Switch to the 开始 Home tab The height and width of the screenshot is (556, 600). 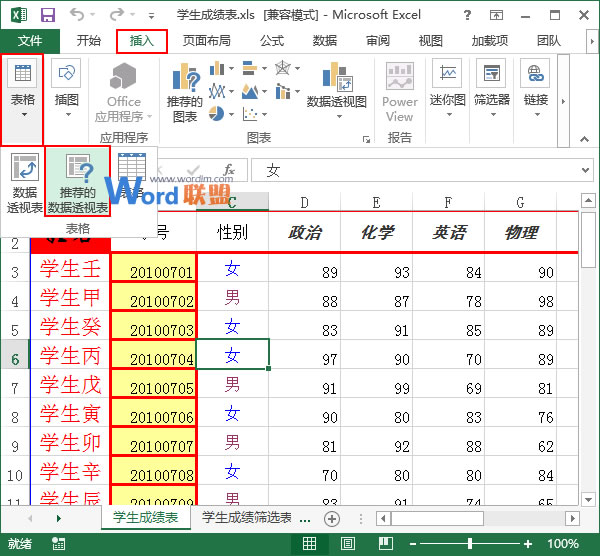pyautogui.click(x=88, y=41)
